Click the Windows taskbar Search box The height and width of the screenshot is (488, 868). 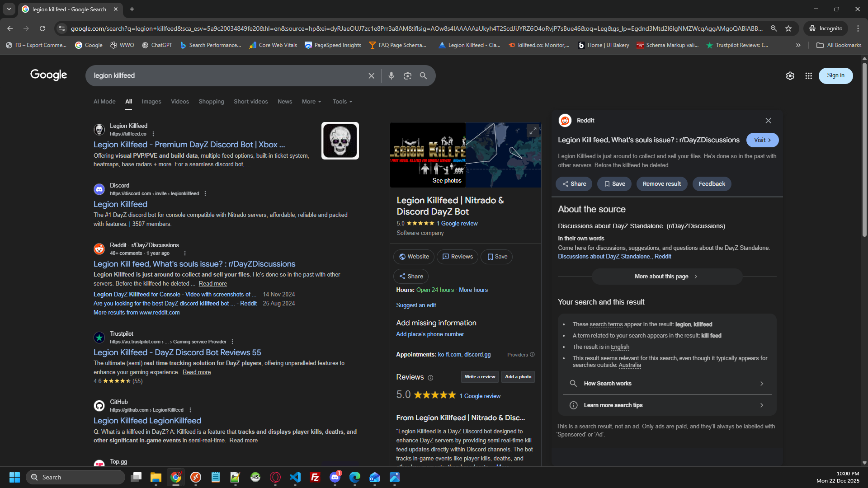[75, 477]
